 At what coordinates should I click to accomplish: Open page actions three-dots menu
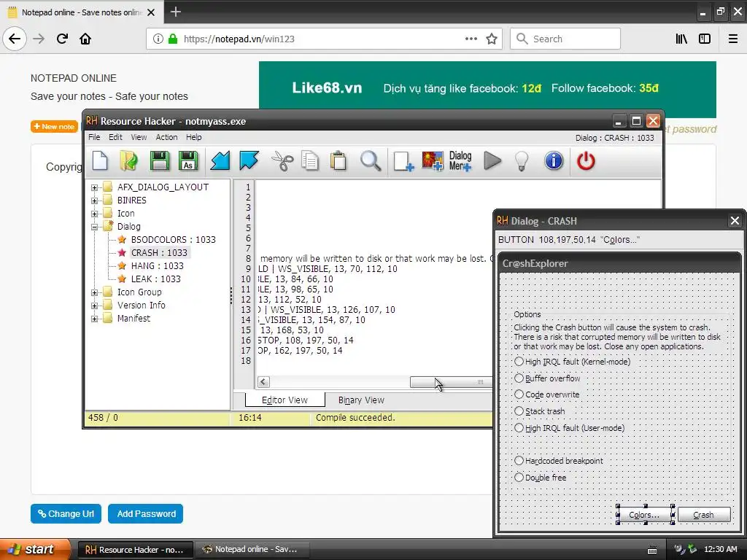[471, 39]
